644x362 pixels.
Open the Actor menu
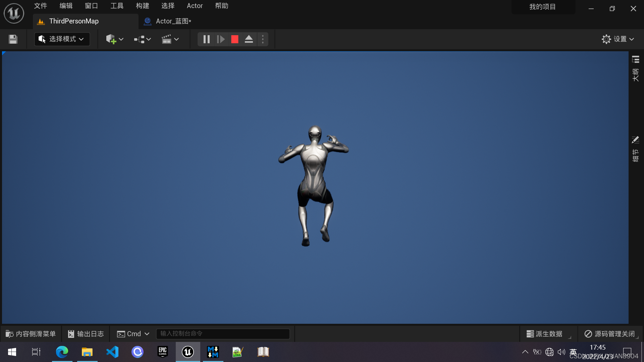click(195, 6)
